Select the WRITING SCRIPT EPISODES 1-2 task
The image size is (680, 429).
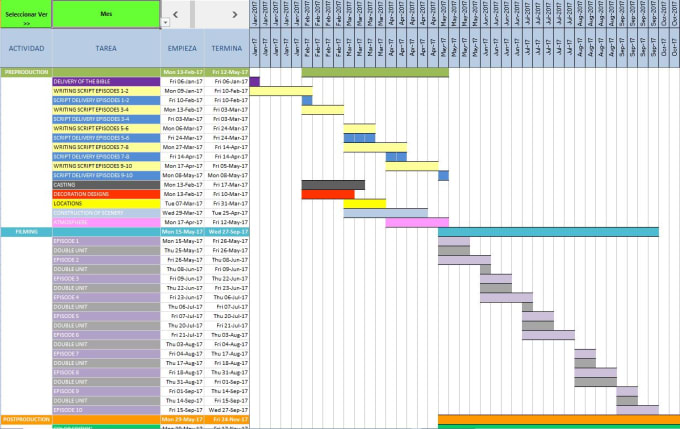pos(106,91)
